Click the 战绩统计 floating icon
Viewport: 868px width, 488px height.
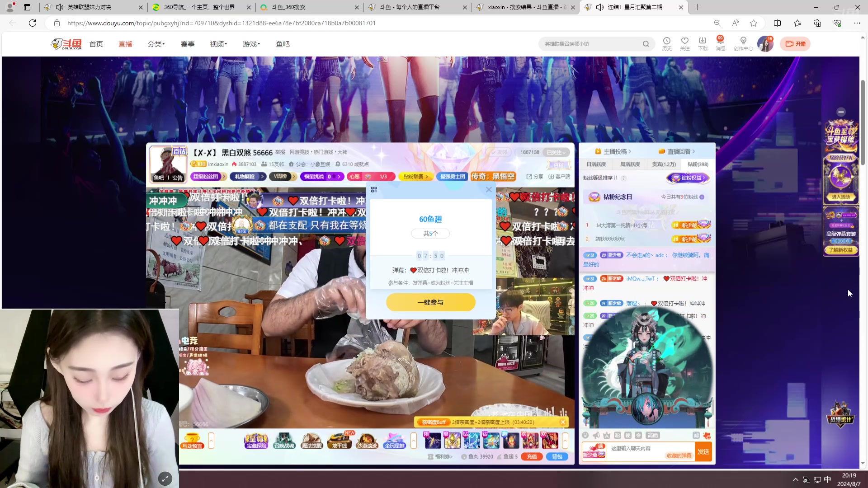[840, 414]
